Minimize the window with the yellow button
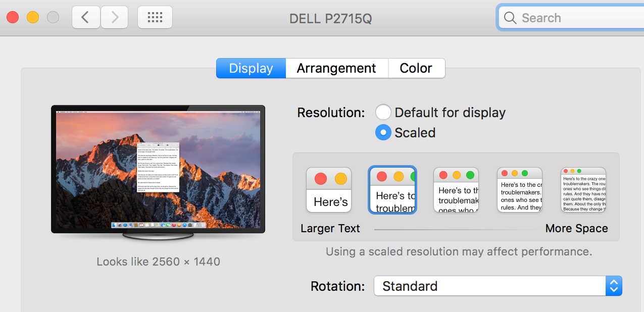Image resolution: width=644 pixels, height=312 pixels. pyautogui.click(x=33, y=18)
